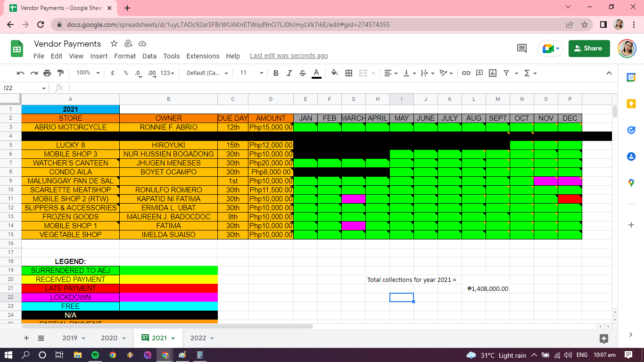Open the zoom 100% dropdown
Image resolution: width=644 pixels, height=362 pixels.
(x=88, y=73)
